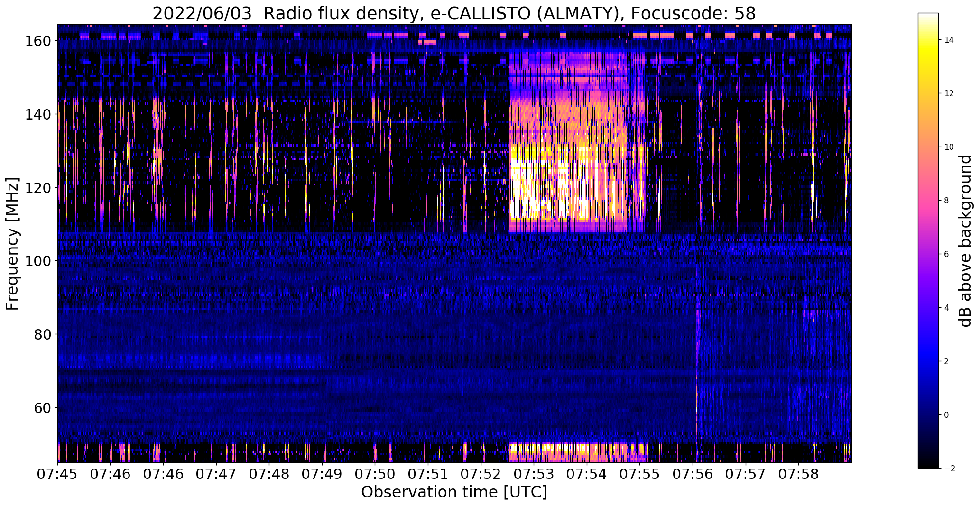Click the 07:54 time tick label
The width and height of the screenshot is (980, 506).
point(587,474)
